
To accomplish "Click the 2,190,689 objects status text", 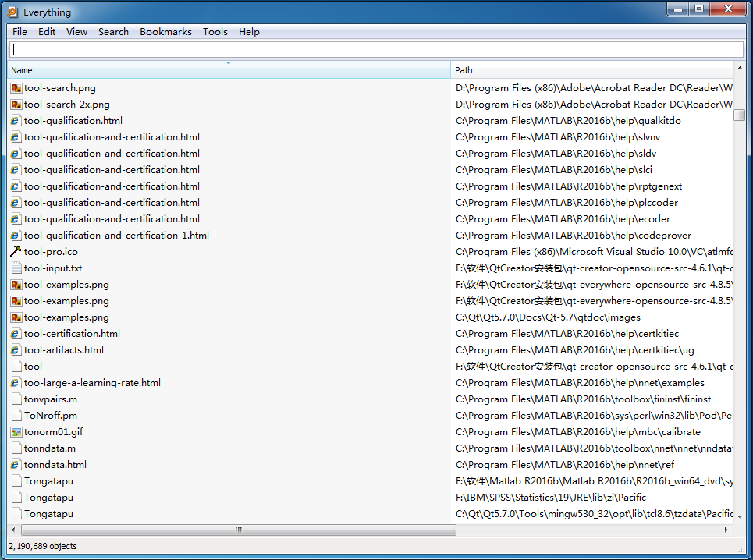I will tap(43, 546).
